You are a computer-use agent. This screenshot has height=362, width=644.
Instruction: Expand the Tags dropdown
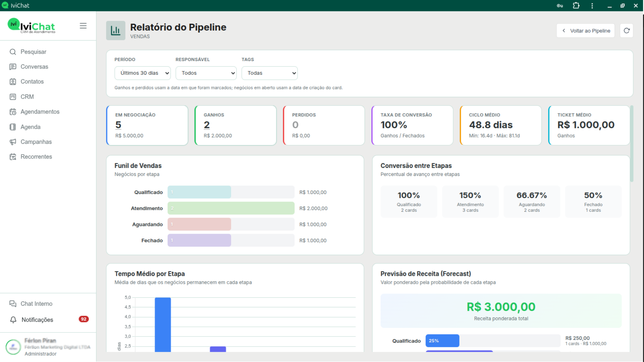[x=269, y=73]
